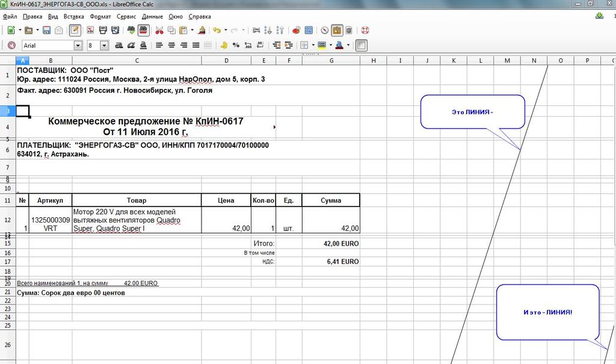This screenshot has width=616, height=364.
Task: Increase the indent
Action: [289, 45]
